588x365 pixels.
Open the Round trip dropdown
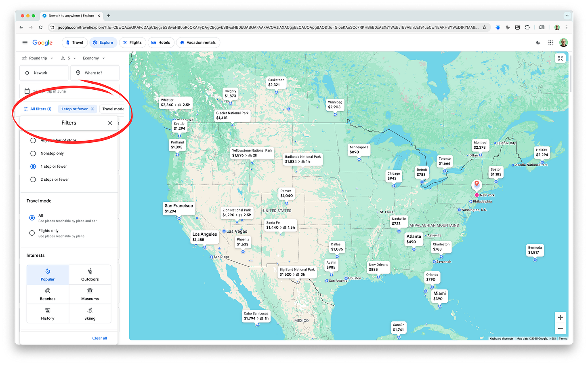click(38, 58)
